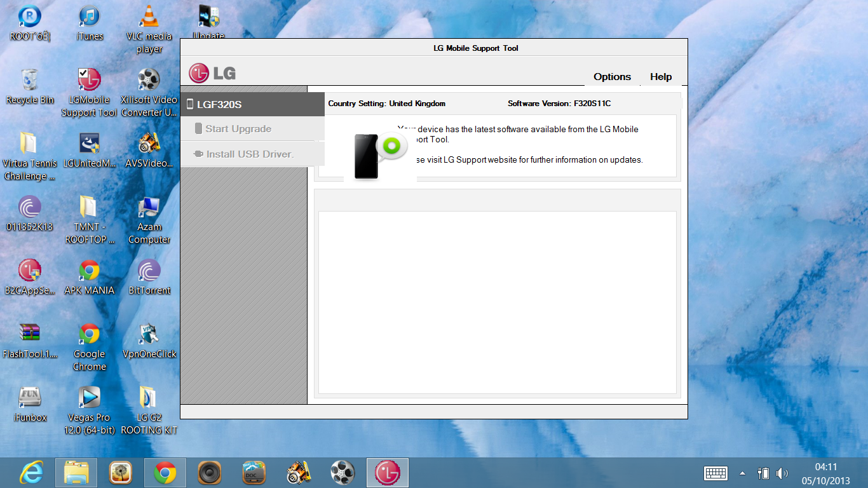Select the LG tool icon in taskbar

tap(387, 472)
